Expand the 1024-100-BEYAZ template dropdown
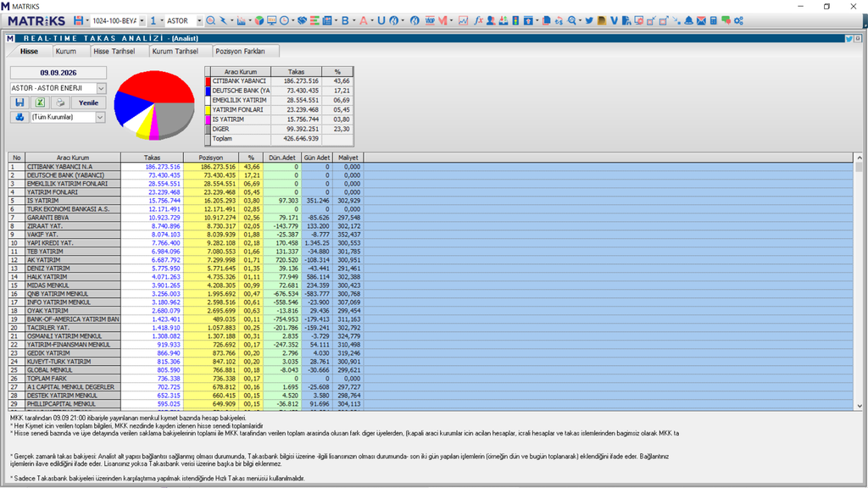Viewport: 868px width, 488px height. (142, 20)
